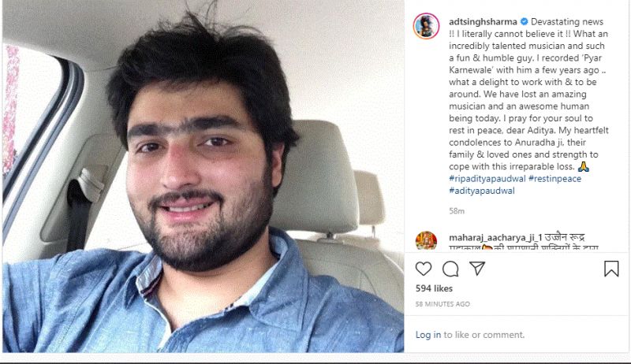This screenshot has width=631, height=364.
Task: Open maharaj_aacharya_ji_1's avatar
Action: point(426,240)
